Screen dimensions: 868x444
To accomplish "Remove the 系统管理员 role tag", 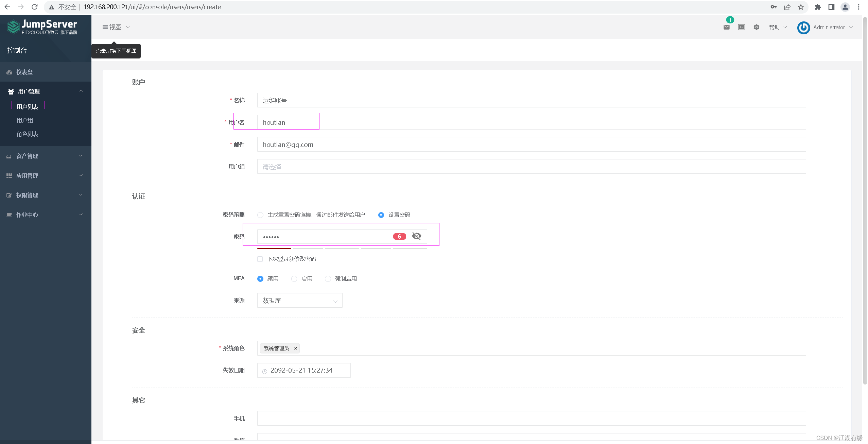I will coord(296,348).
